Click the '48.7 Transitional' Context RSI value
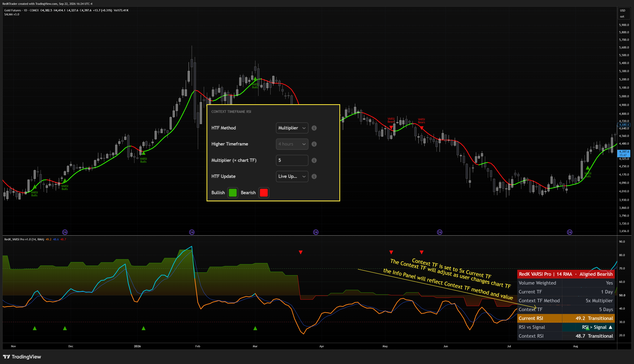This screenshot has height=364, width=634. pos(594,336)
